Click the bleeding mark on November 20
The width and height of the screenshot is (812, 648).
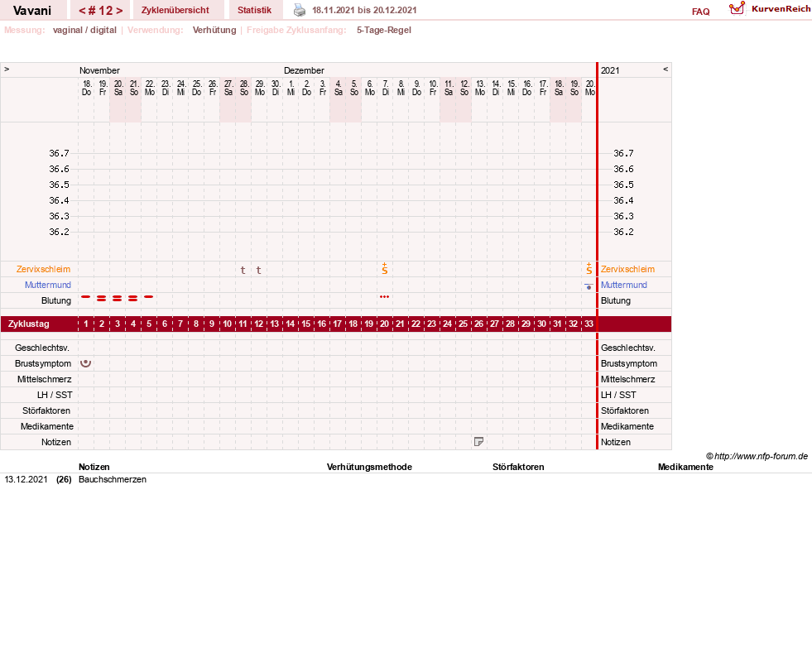tap(117, 298)
